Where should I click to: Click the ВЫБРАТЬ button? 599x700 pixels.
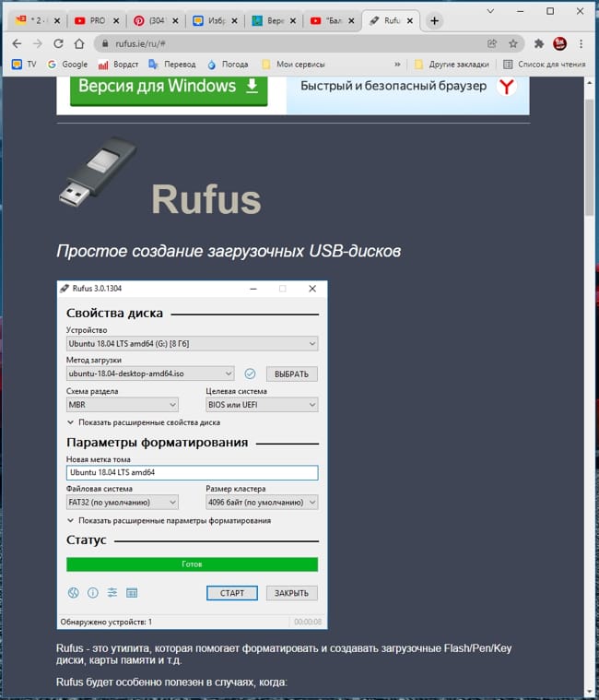point(292,374)
